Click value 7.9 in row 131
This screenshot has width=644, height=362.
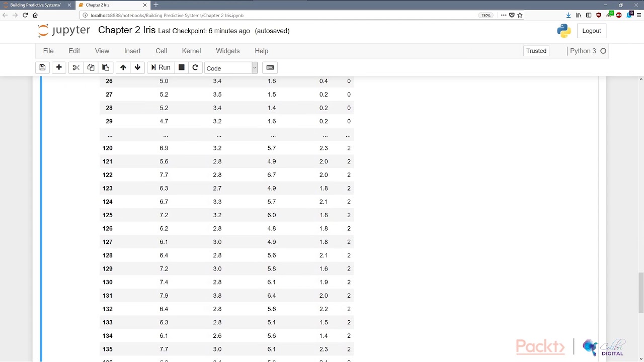click(164, 296)
